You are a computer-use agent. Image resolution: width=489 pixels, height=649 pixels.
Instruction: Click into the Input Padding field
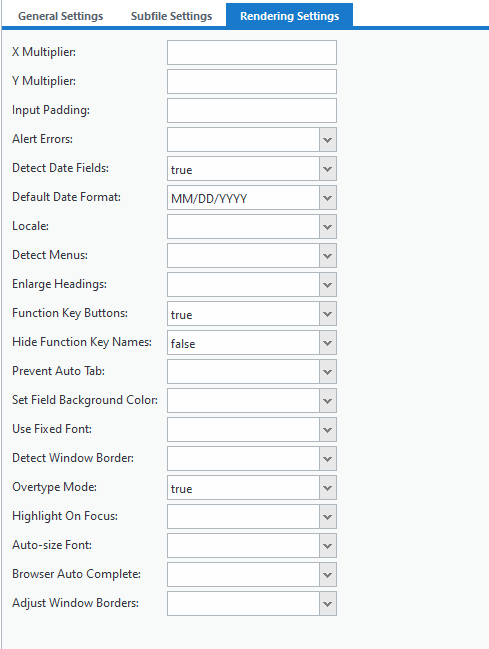pos(252,111)
